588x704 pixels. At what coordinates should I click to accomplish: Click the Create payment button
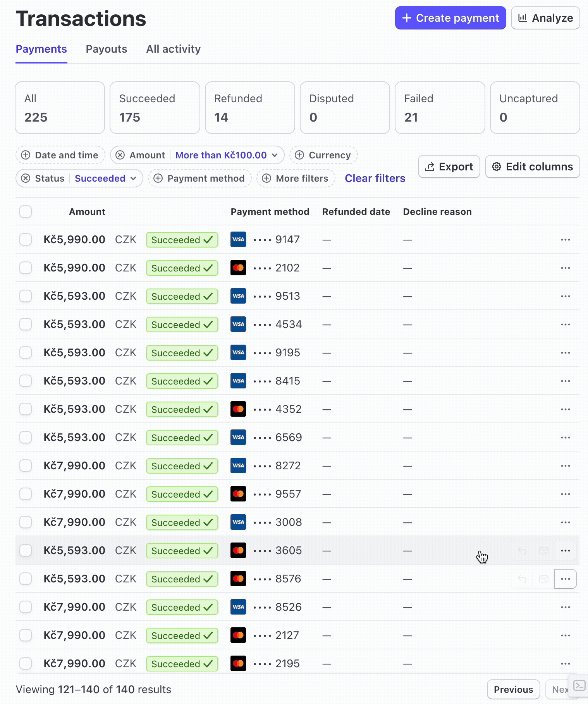(x=450, y=18)
